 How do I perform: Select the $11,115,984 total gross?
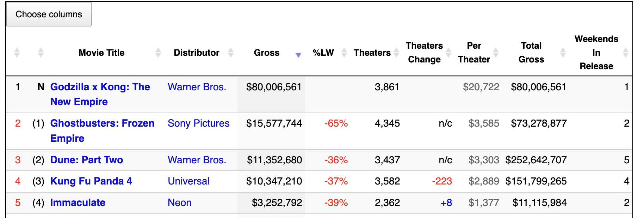coord(539,202)
